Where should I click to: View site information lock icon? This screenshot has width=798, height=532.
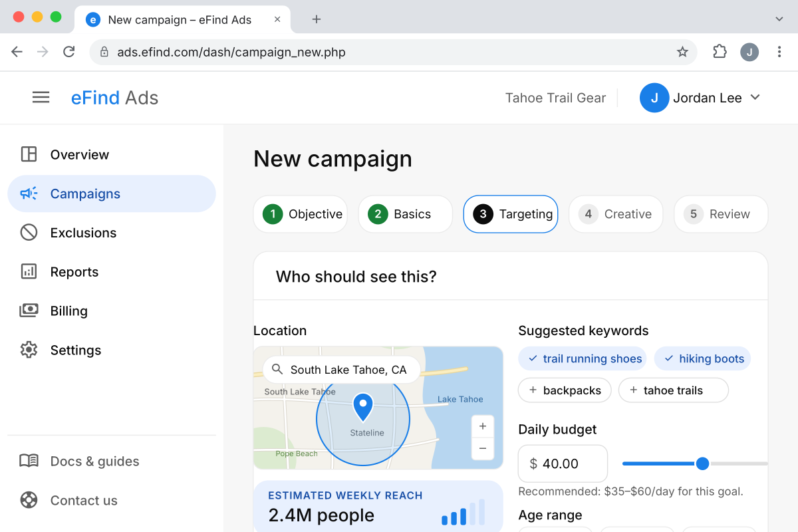(104, 52)
